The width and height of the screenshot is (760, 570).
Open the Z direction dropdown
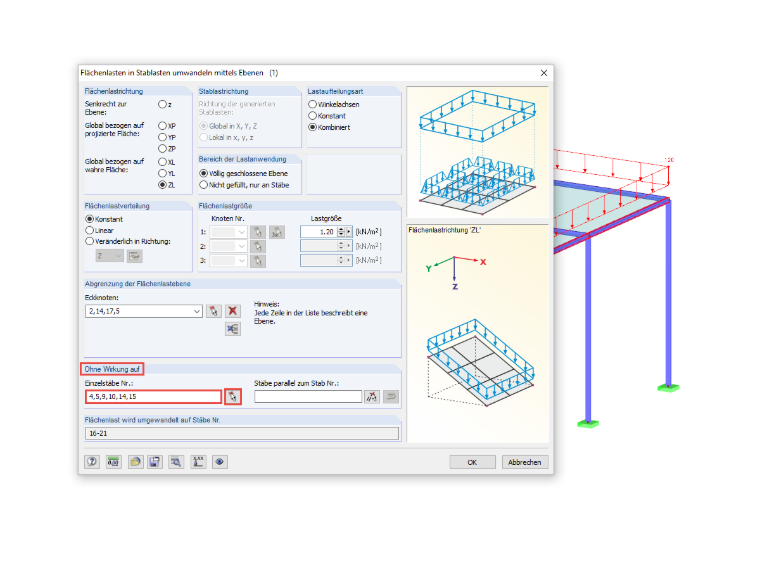(x=118, y=255)
